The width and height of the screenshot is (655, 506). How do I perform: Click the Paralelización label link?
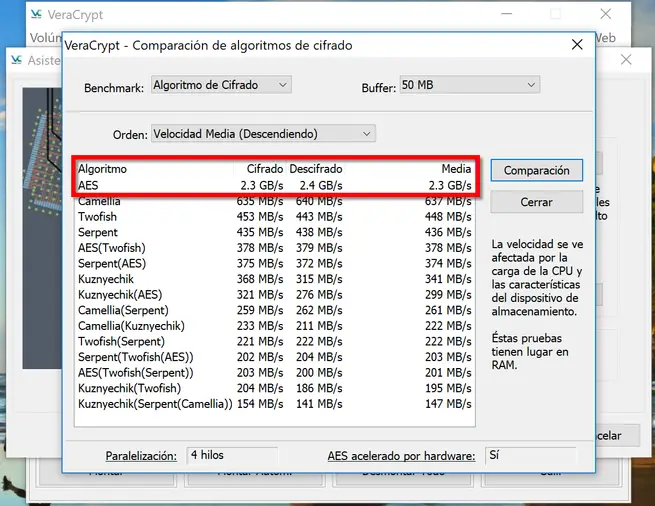[x=141, y=455]
